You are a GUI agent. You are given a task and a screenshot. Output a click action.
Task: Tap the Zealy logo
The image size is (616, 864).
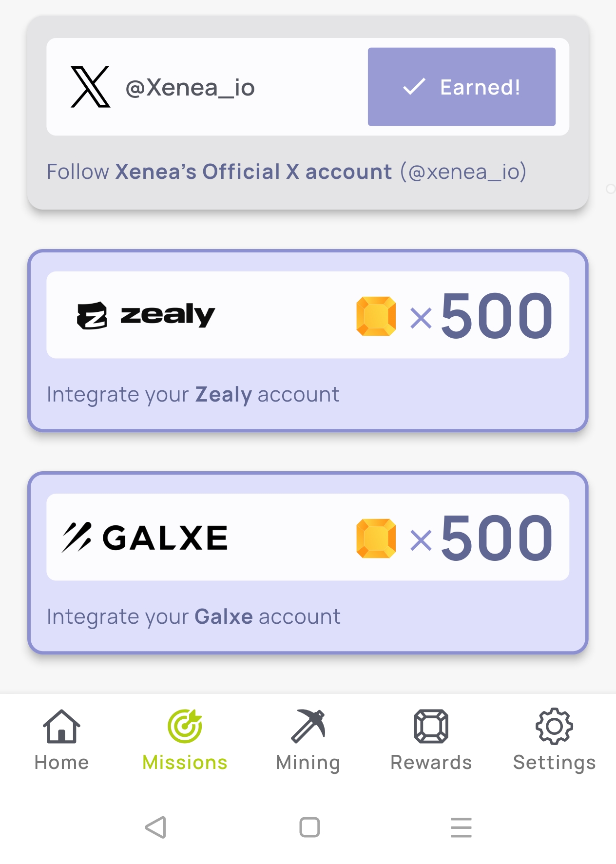click(146, 315)
